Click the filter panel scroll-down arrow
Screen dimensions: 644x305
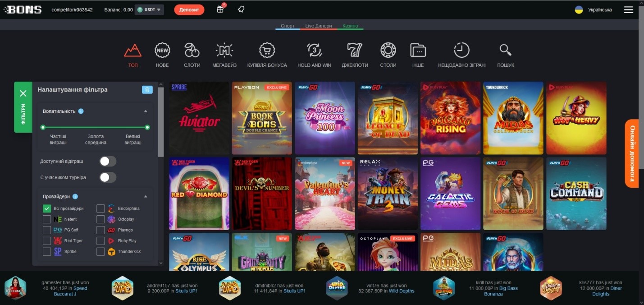161,263
